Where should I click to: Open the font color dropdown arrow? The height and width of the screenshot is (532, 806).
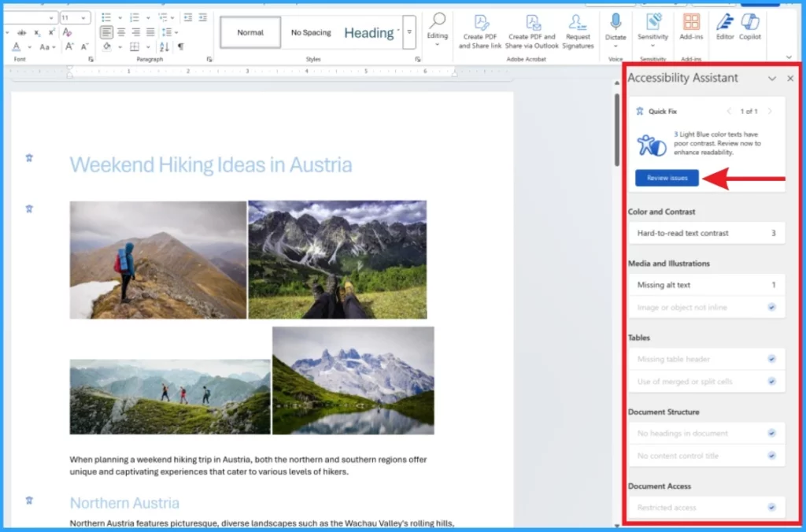click(x=29, y=46)
